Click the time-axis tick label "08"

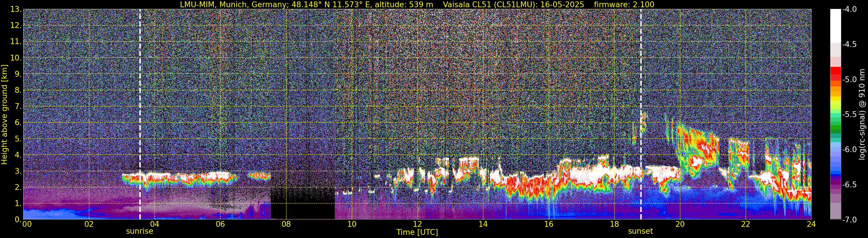coord(286,224)
